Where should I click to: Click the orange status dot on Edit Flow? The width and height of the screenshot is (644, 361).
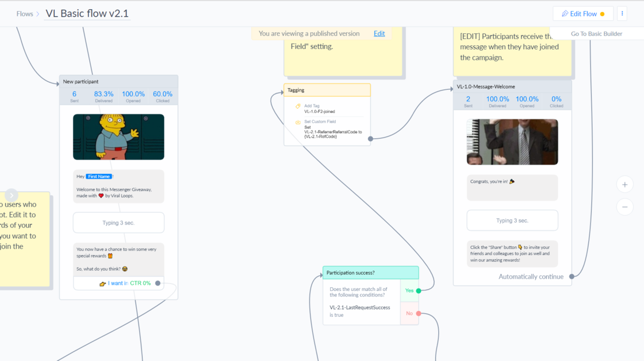tap(601, 13)
